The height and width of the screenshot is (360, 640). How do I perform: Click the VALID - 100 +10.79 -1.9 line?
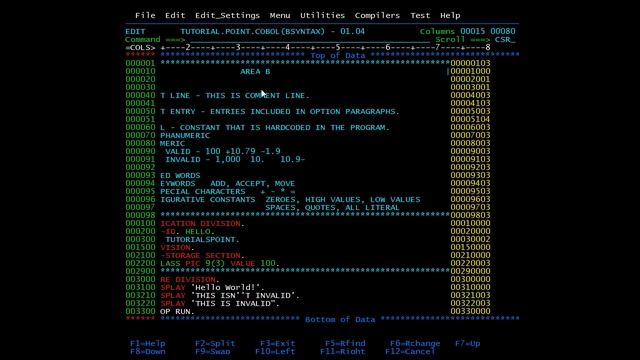point(222,151)
